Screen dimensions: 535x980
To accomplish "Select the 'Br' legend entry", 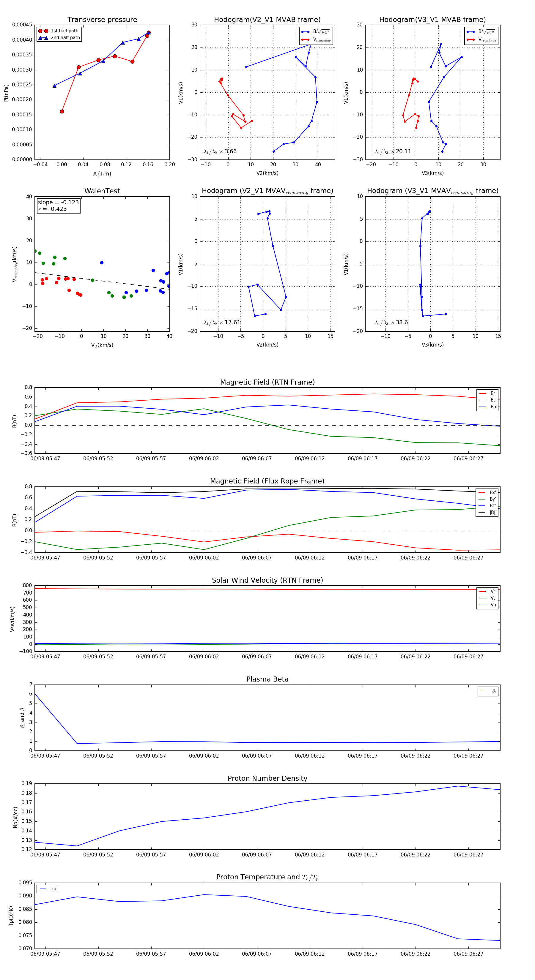I will click(487, 393).
